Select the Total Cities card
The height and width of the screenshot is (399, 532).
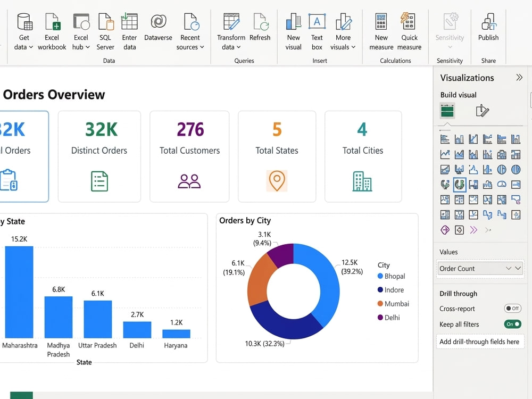(x=363, y=156)
